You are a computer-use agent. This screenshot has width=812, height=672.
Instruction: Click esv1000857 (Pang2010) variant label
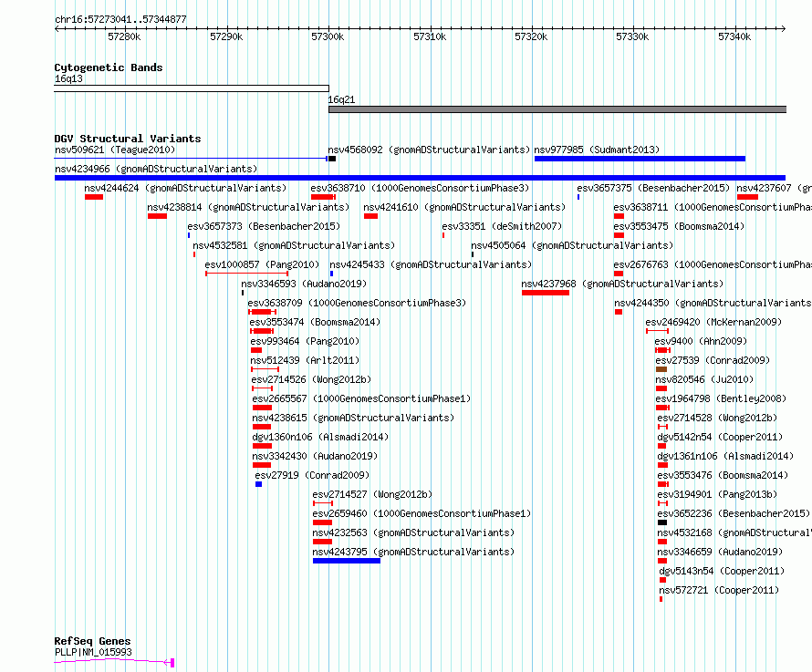[x=262, y=264]
